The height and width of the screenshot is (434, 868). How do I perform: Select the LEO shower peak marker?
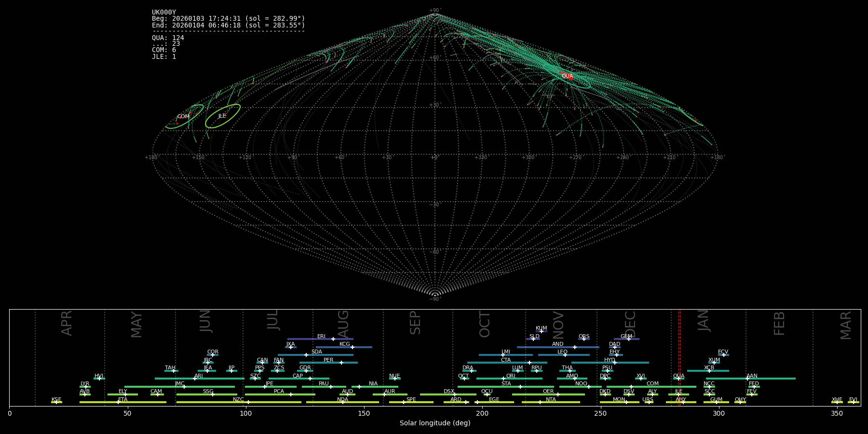[x=565, y=355]
